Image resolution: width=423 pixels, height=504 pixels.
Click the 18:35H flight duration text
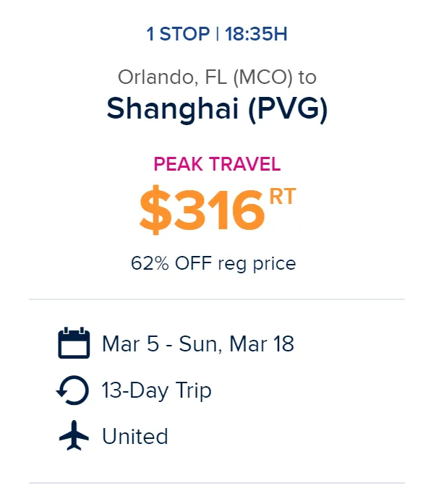(256, 34)
